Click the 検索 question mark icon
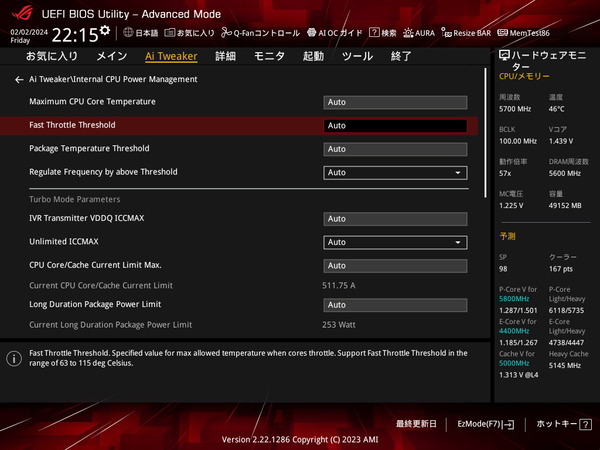This screenshot has height=450, width=600. point(374,33)
